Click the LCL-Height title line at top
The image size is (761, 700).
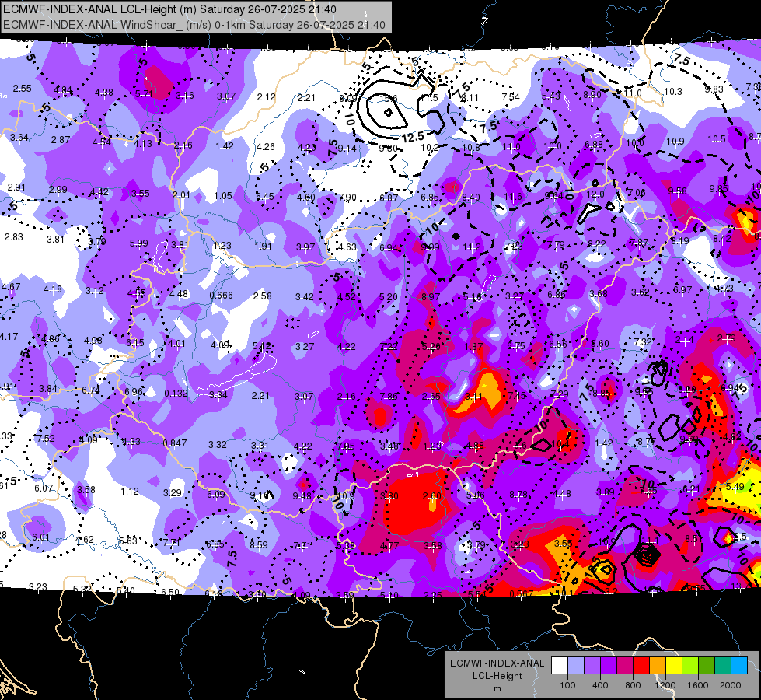170,9
